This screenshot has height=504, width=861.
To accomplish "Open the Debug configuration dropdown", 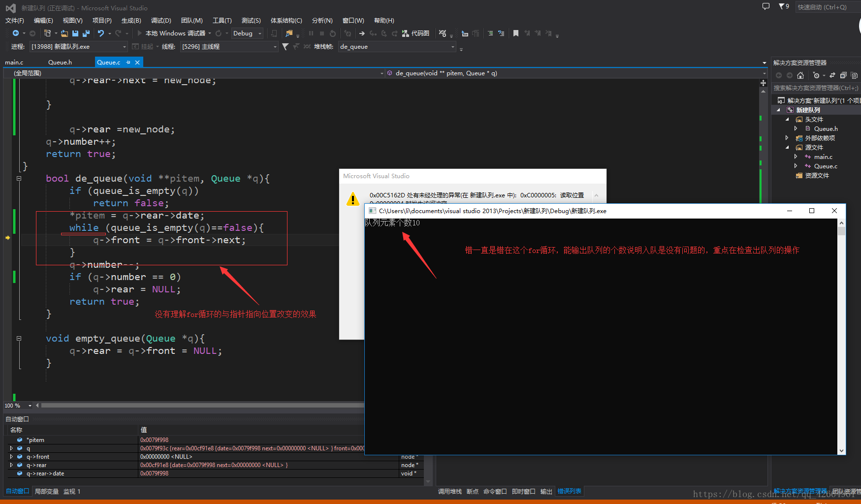I will (x=248, y=33).
